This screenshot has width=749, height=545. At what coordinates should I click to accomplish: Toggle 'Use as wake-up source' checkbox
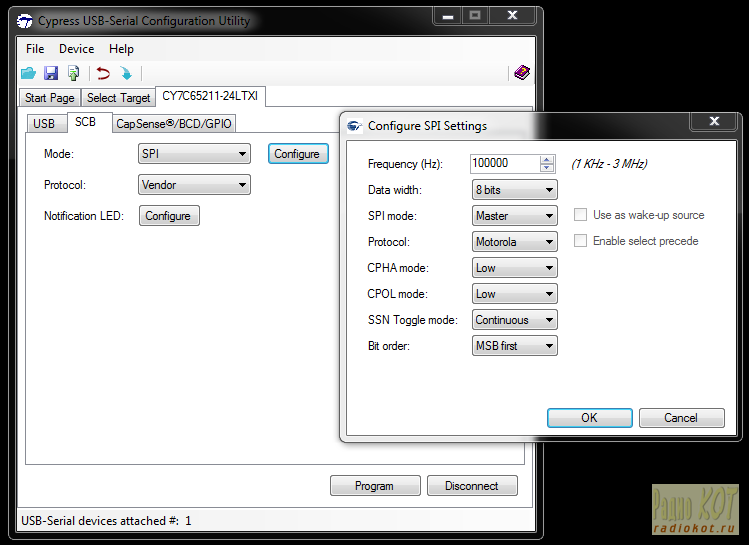(x=580, y=215)
